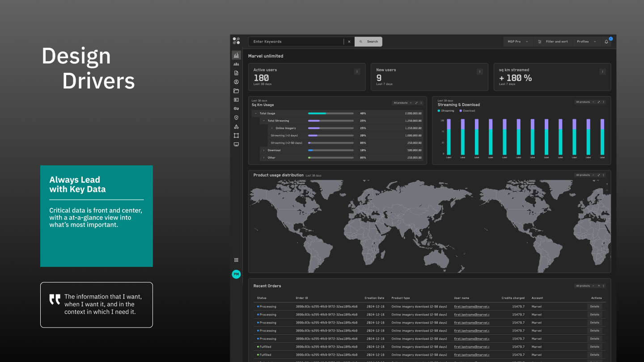Open Filter and sort
Screen dimensions: 644x362
[x=553, y=42]
